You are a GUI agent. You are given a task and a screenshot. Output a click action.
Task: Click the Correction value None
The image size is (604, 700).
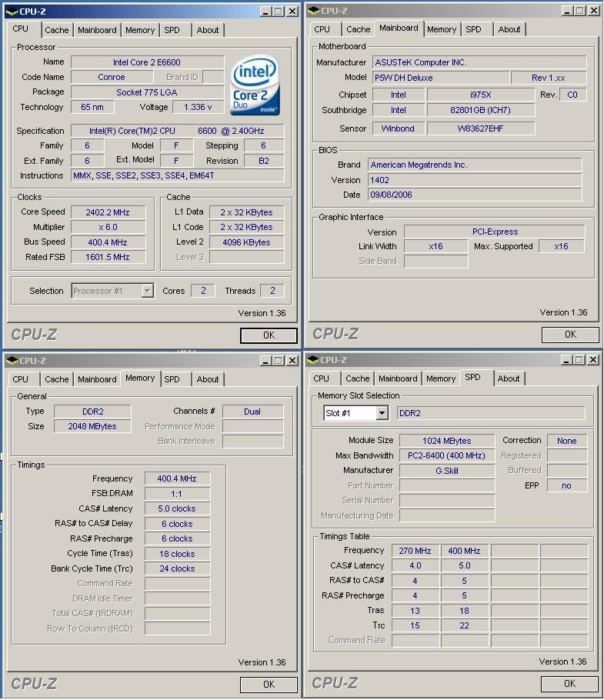[x=567, y=441]
